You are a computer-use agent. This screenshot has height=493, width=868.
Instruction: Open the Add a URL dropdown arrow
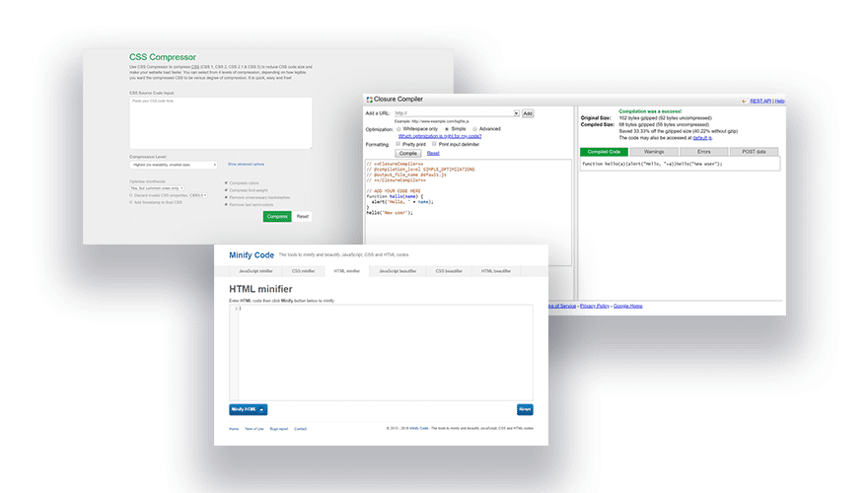click(x=516, y=113)
